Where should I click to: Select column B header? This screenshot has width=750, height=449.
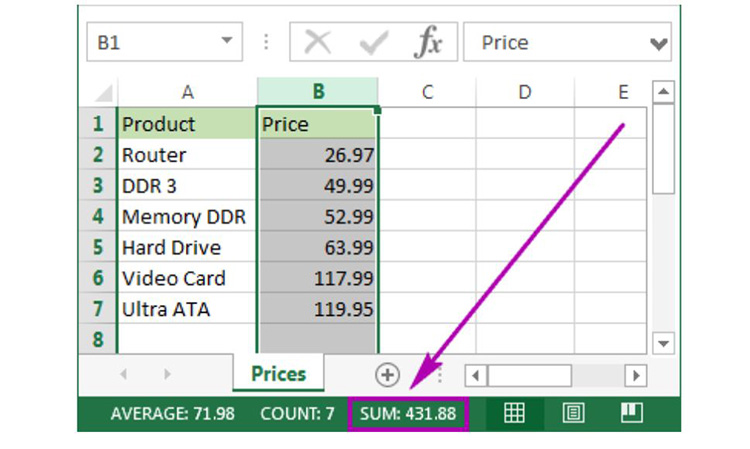[318, 91]
